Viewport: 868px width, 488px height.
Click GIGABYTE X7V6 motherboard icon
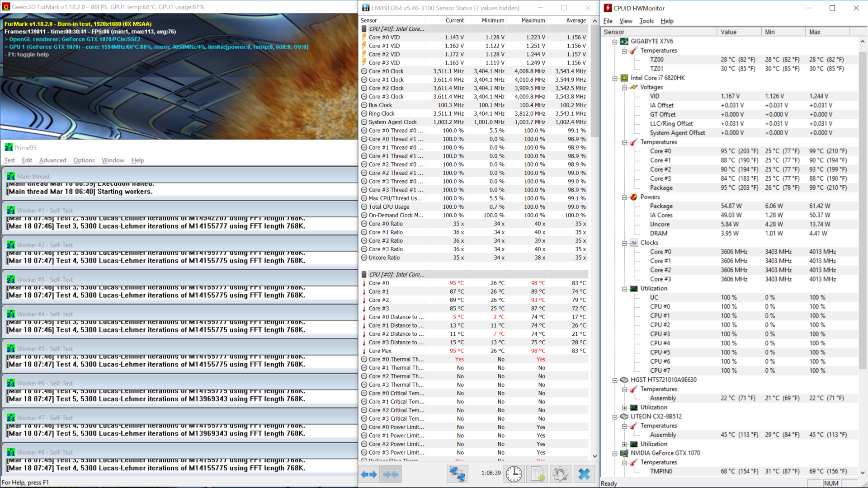624,41
